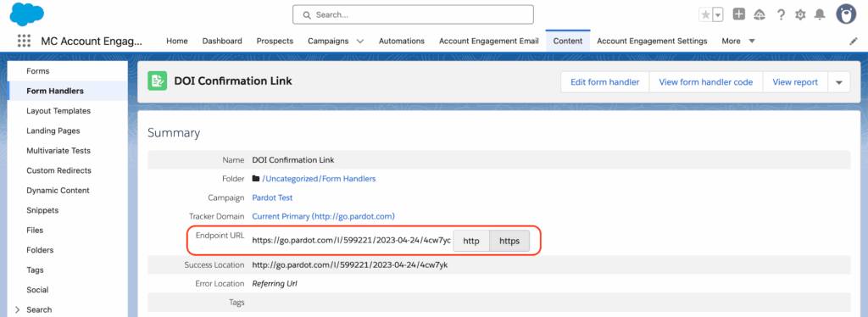Open the user profile avatar
This screenshot has height=317, width=868.
847,15
